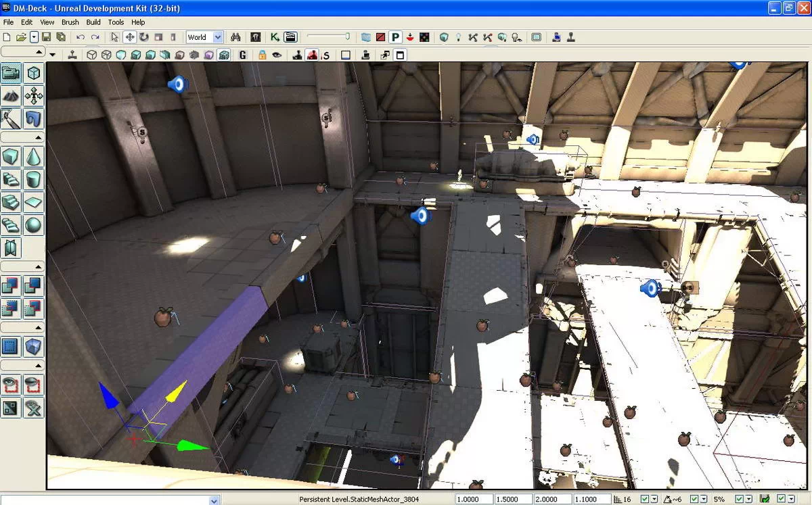Open the Tools menu

(x=116, y=22)
